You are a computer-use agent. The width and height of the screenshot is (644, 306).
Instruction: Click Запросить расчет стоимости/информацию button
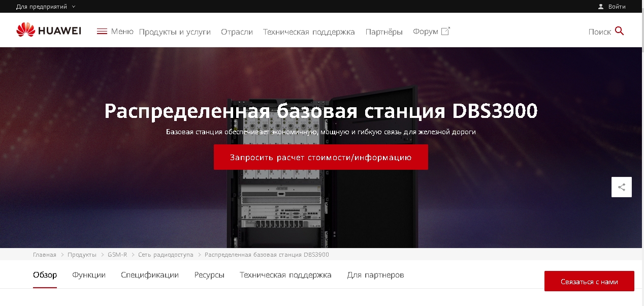pyautogui.click(x=321, y=157)
